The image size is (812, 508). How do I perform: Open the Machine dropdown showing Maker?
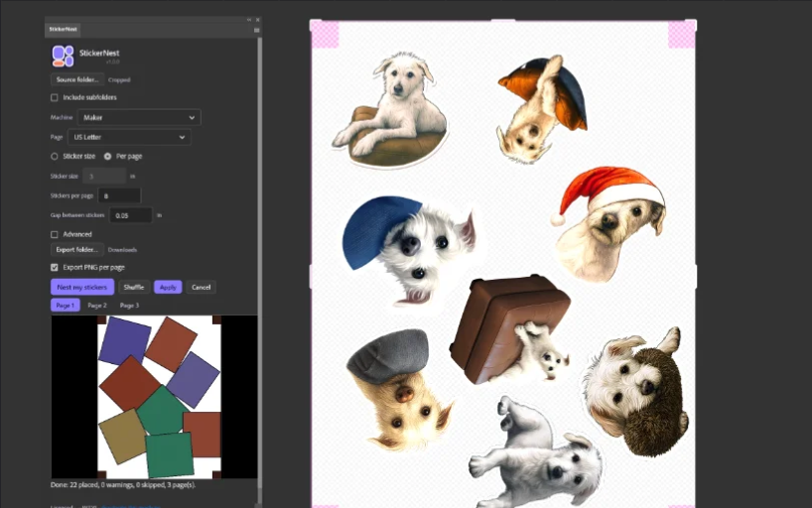pos(139,117)
